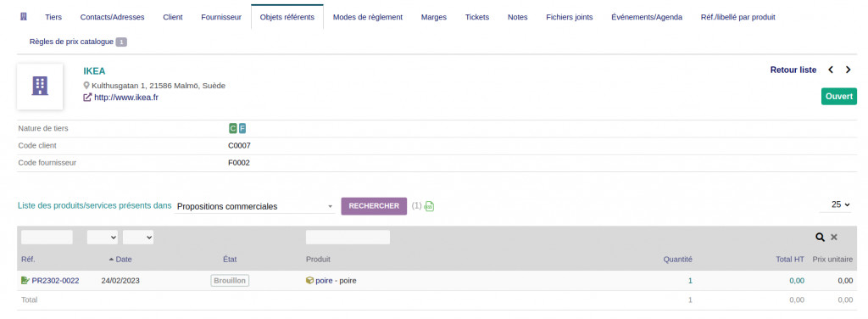Clear filters with X icon
Screen dimensions: 868x319
[834, 237]
